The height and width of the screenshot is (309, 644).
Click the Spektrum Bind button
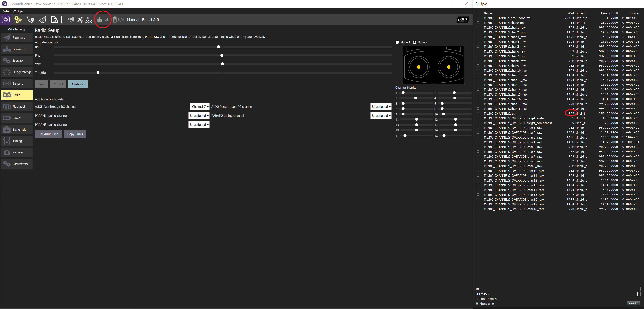[48, 134]
